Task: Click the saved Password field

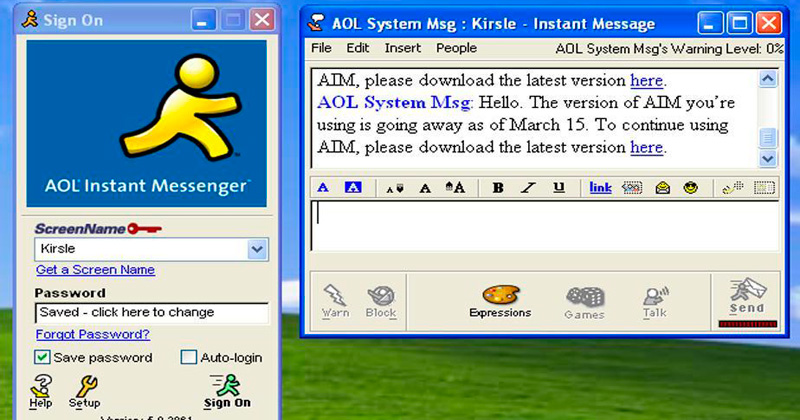Action: coord(151,313)
